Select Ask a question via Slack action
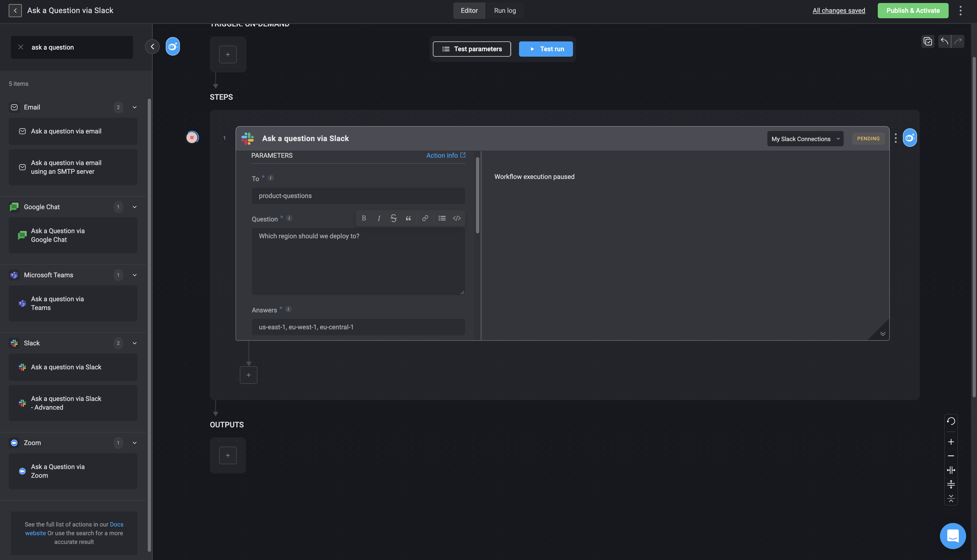 pos(73,367)
